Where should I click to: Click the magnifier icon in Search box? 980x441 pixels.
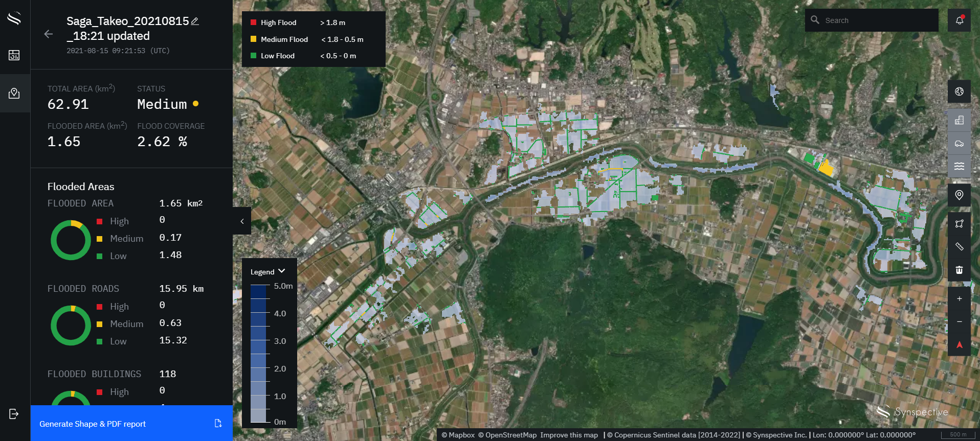815,20
